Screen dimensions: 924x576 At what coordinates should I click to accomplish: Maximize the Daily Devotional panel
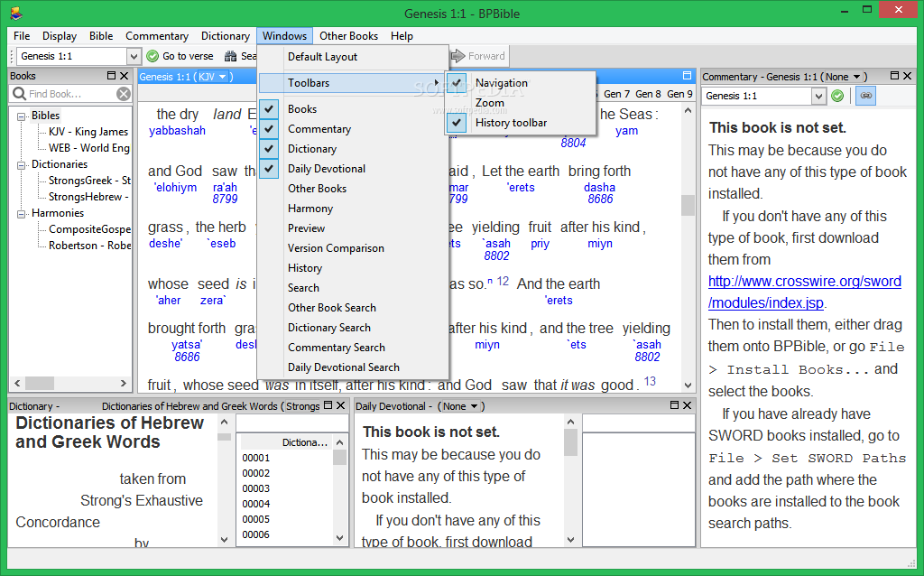coord(674,405)
